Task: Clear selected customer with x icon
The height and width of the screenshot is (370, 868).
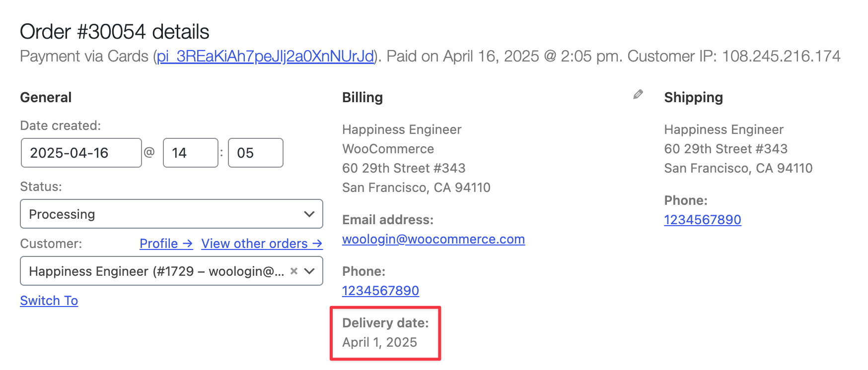Action: [x=294, y=271]
